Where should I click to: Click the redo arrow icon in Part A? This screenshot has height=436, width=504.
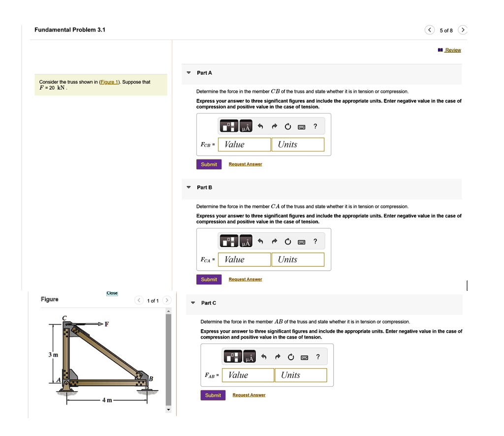[x=275, y=126]
